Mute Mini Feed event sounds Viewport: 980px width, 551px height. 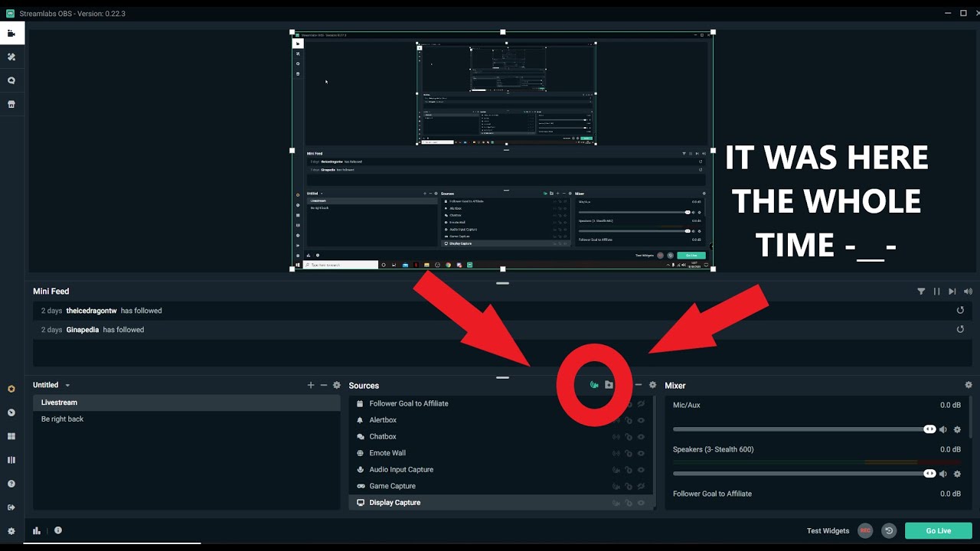click(968, 292)
